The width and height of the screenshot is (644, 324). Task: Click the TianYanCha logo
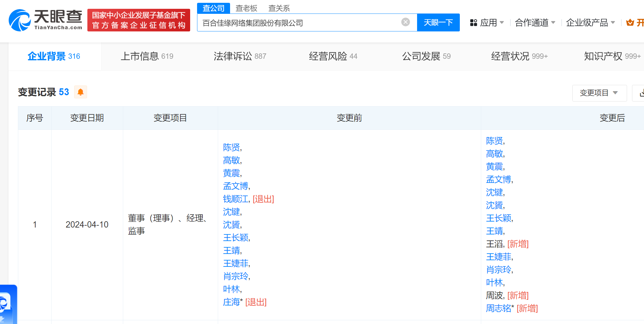coord(45,20)
